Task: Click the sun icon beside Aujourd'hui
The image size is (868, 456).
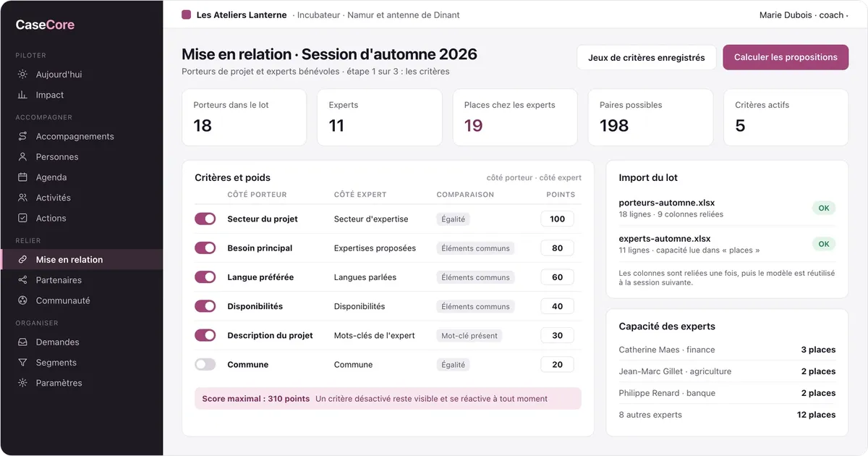Action: [22, 75]
